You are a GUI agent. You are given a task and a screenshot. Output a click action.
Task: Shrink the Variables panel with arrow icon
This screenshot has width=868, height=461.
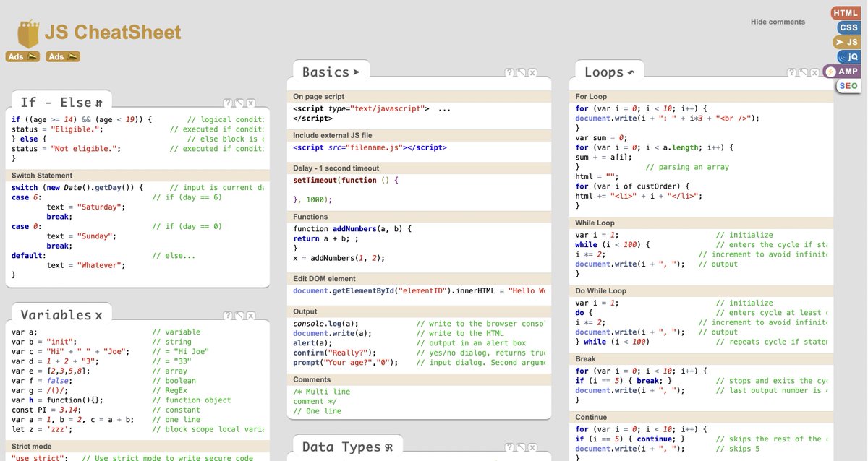[239, 316]
